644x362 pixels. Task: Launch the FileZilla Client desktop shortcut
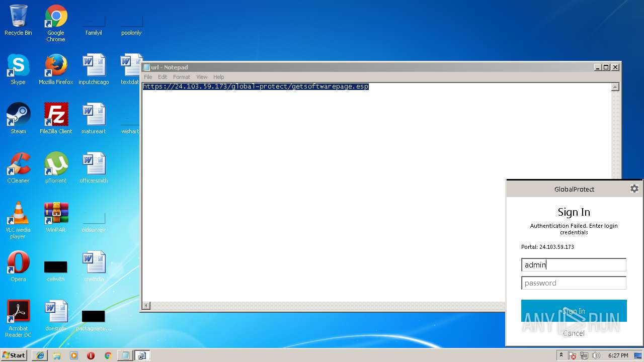56,119
